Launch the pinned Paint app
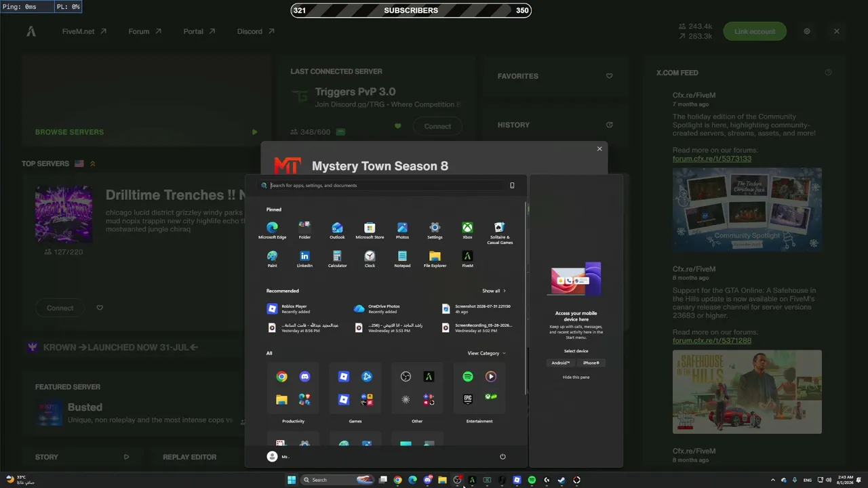The height and width of the screenshot is (488, 868). pyautogui.click(x=272, y=259)
